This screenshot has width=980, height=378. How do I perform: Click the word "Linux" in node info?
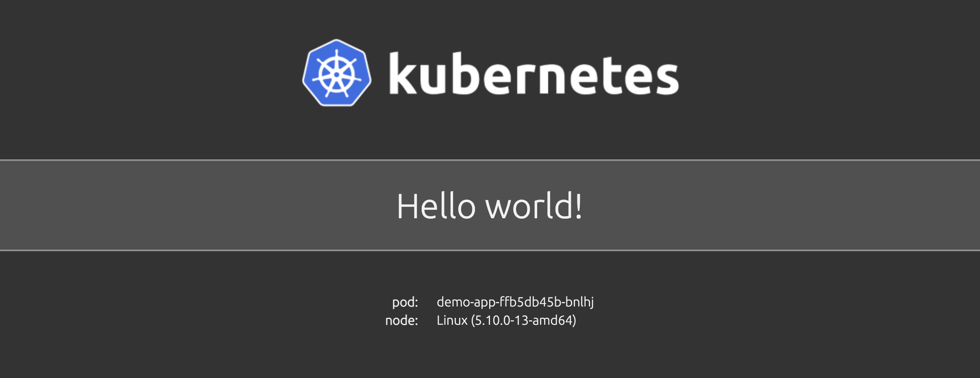452,321
